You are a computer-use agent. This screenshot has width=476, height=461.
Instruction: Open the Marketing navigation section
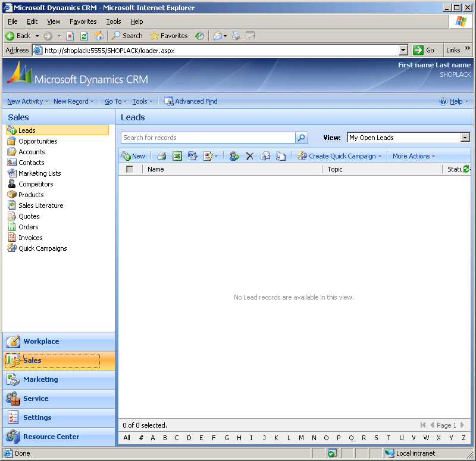[59, 379]
